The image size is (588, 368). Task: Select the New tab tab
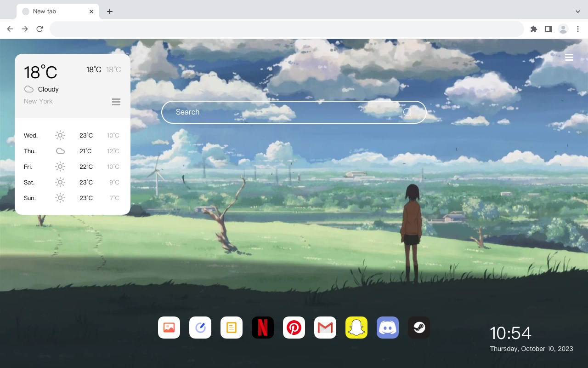[58, 11]
